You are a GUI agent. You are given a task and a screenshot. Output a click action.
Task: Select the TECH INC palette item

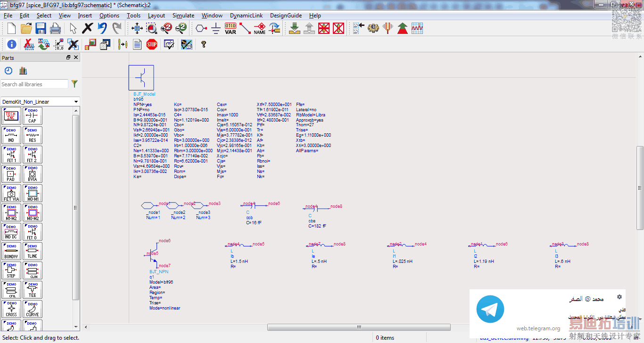(x=11, y=116)
